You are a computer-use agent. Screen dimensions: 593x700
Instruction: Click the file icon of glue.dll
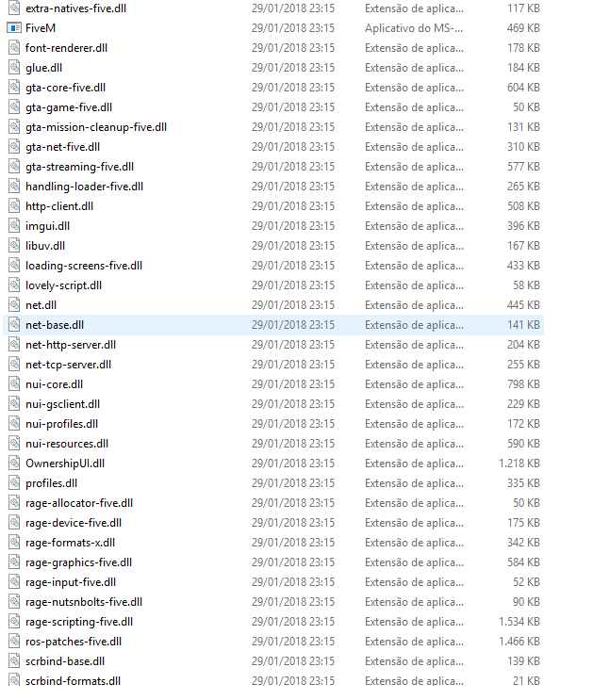click(x=14, y=68)
